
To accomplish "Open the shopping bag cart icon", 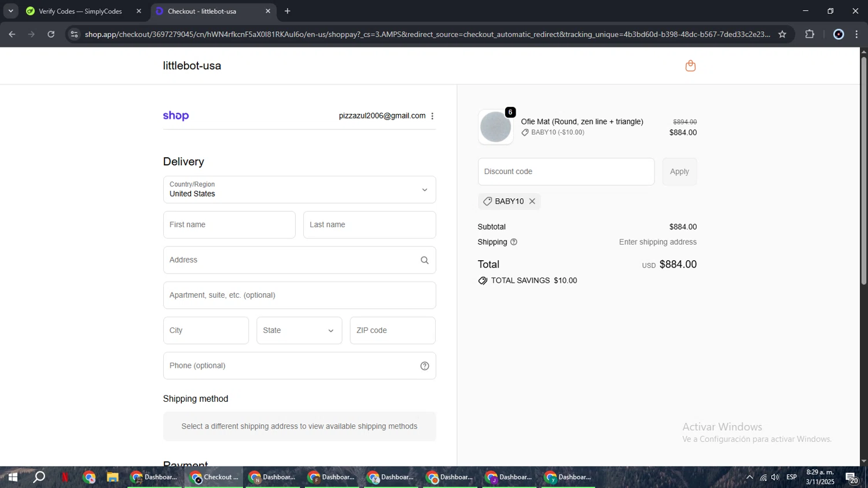I will [x=690, y=66].
